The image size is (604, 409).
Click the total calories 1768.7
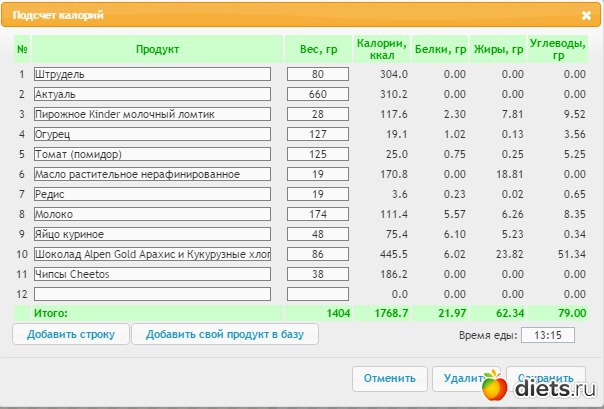tap(391, 313)
